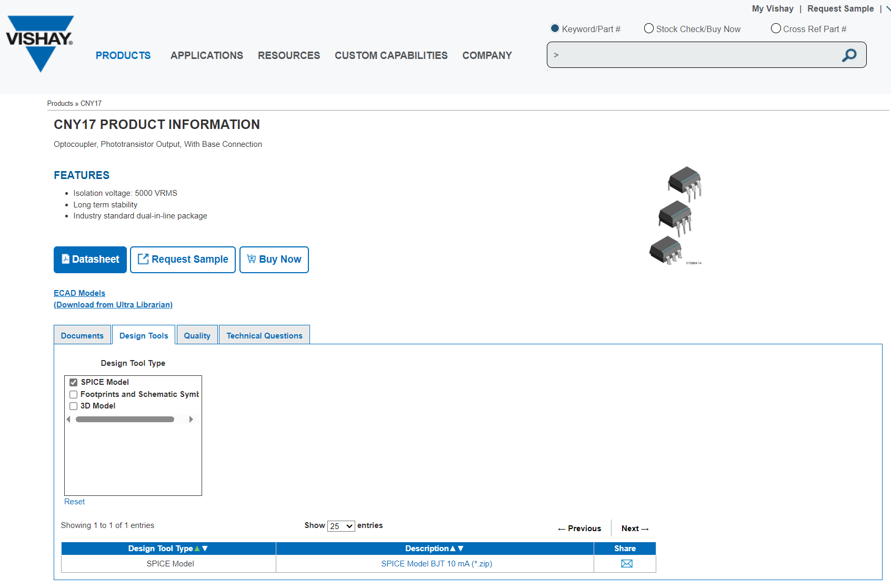The image size is (891, 588).
Task: Sort Description column descending arrow
Action: click(x=460, y=549)
